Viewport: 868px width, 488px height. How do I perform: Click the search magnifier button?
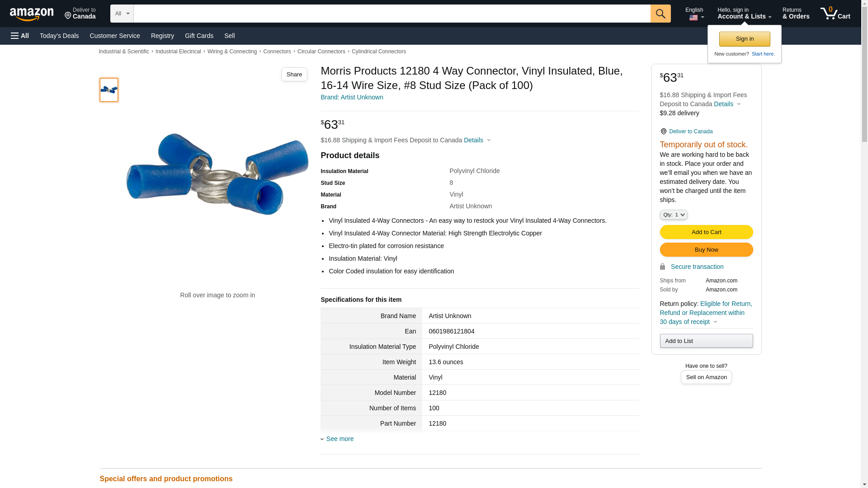click(660, 14)
